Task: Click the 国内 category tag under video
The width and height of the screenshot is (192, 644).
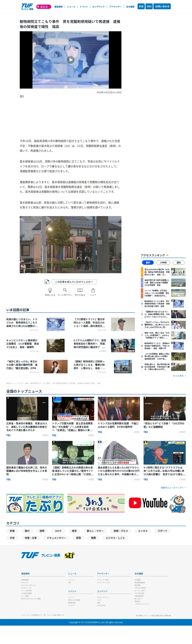Action: coord(22,96)
